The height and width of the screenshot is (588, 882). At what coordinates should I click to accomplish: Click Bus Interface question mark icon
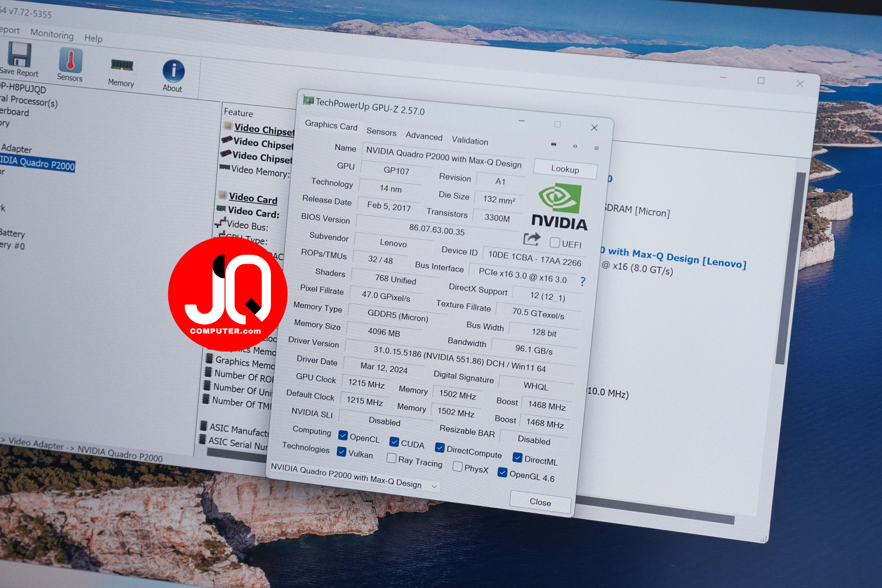(x=583, y=281)
